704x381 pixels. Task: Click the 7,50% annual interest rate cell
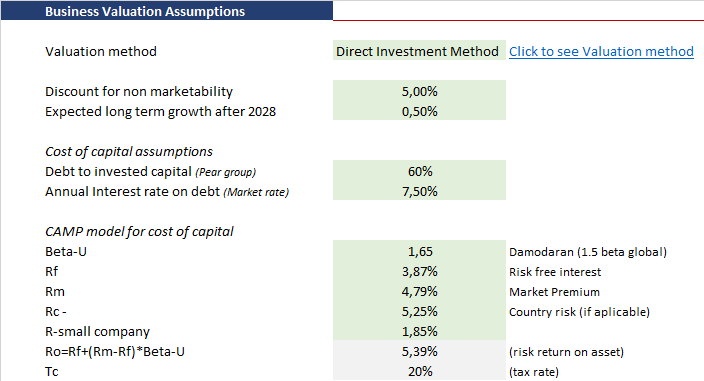pos(419,191)
